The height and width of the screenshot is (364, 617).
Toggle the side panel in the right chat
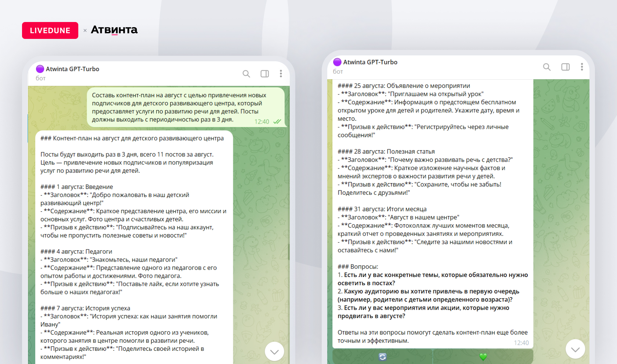(x=565, y=67)
